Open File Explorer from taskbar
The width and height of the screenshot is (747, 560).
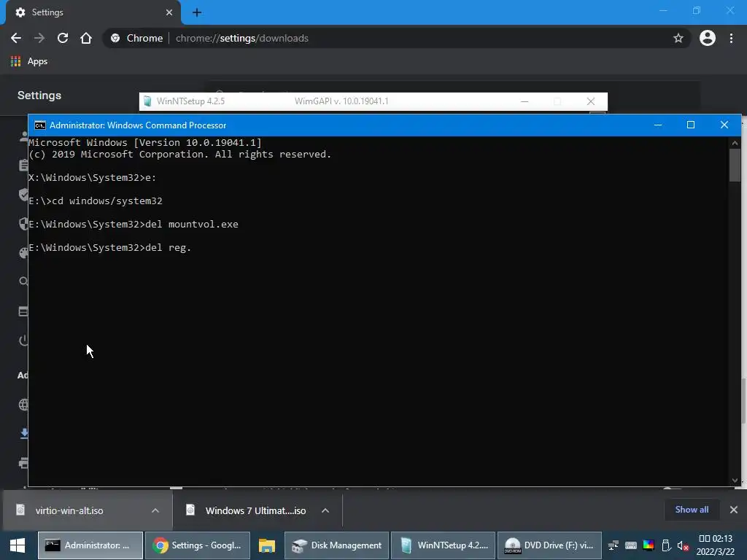[267, 545]
